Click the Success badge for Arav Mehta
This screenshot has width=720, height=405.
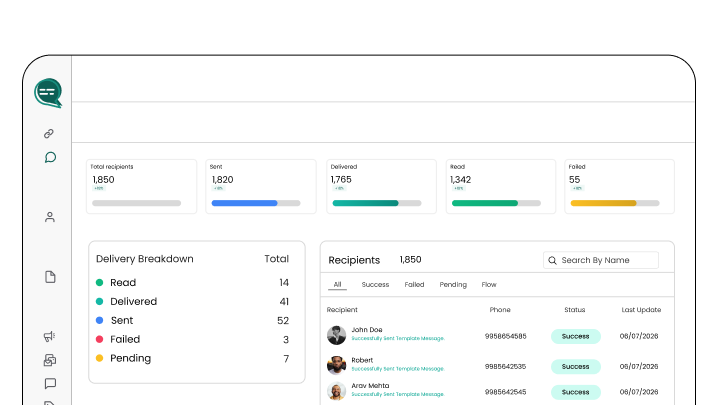coord(575,392)
